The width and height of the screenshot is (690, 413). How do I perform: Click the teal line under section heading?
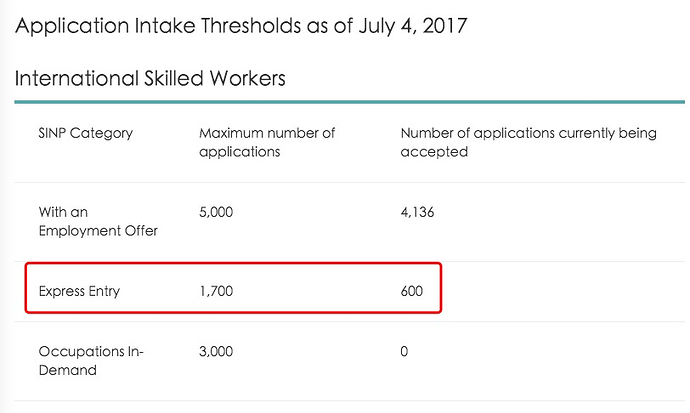click(348, 102)
